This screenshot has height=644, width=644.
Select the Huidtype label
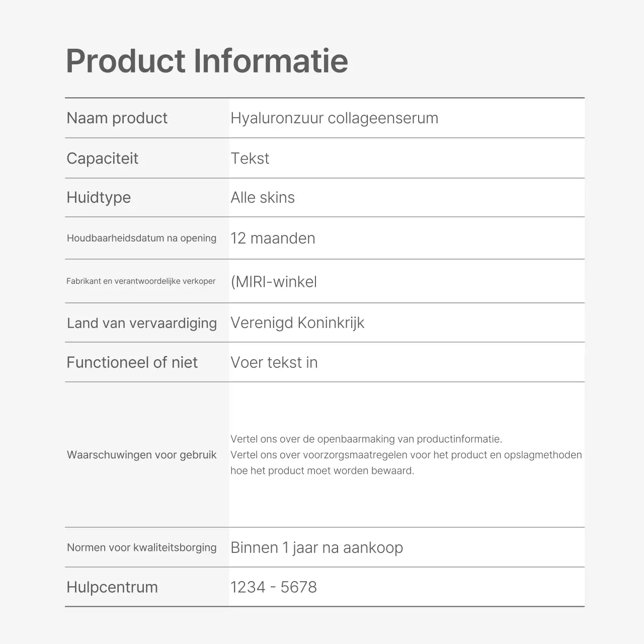[x=99, y=198]
